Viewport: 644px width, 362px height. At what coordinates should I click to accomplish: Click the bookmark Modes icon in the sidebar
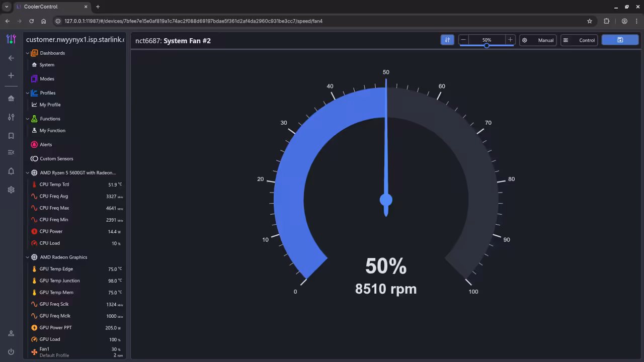pyautogui.click(x=11, y=136)
